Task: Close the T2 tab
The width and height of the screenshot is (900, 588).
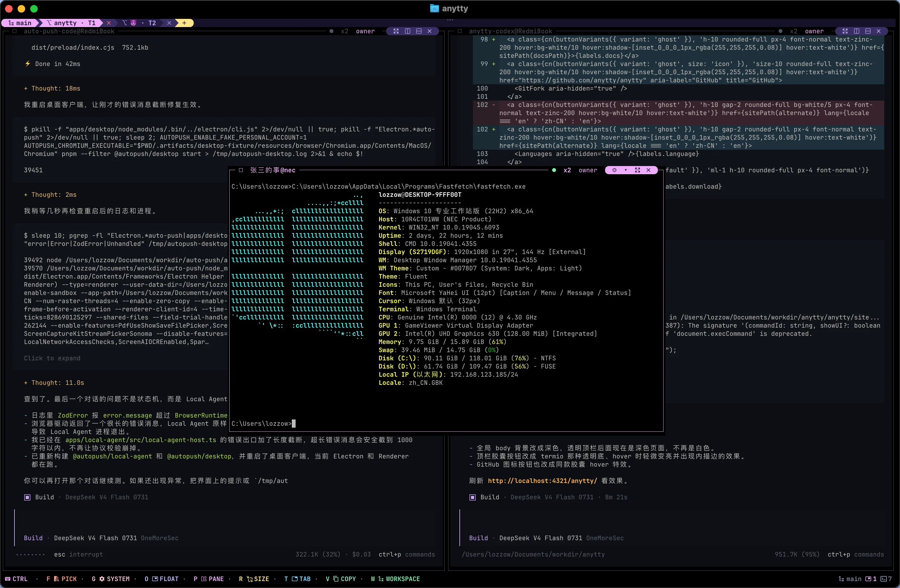Action: click(x=169, y=23)
